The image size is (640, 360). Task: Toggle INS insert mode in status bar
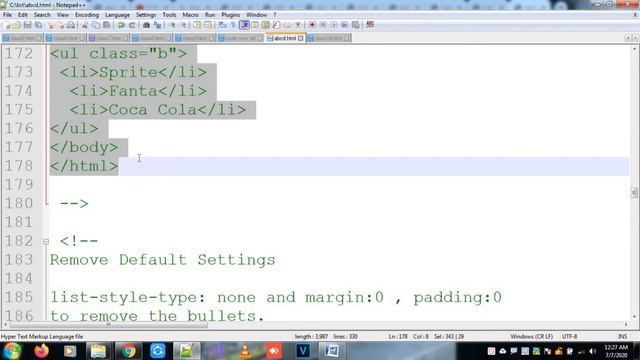622,336
